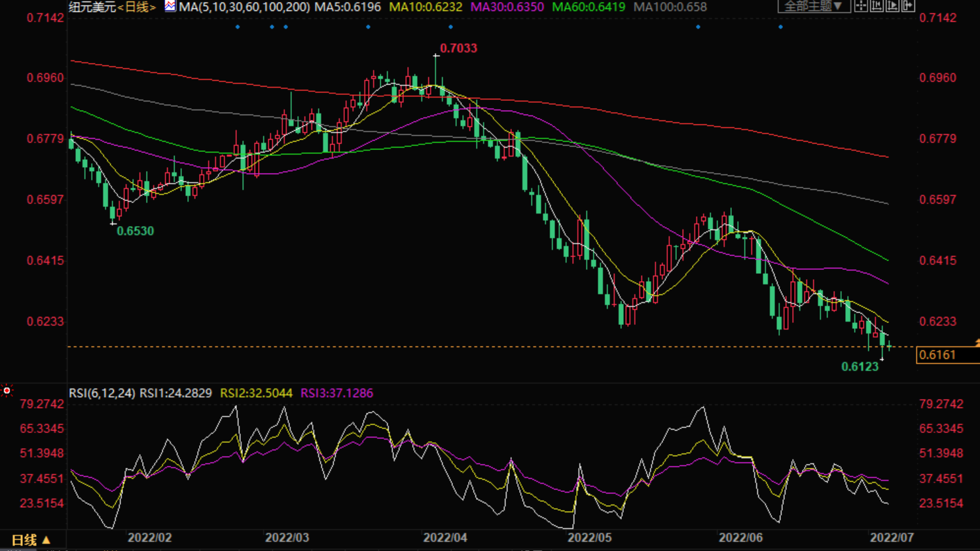Viewport: 980px width, 551px height.
Task: Click the 2022/07 date label
Action: 892,538
